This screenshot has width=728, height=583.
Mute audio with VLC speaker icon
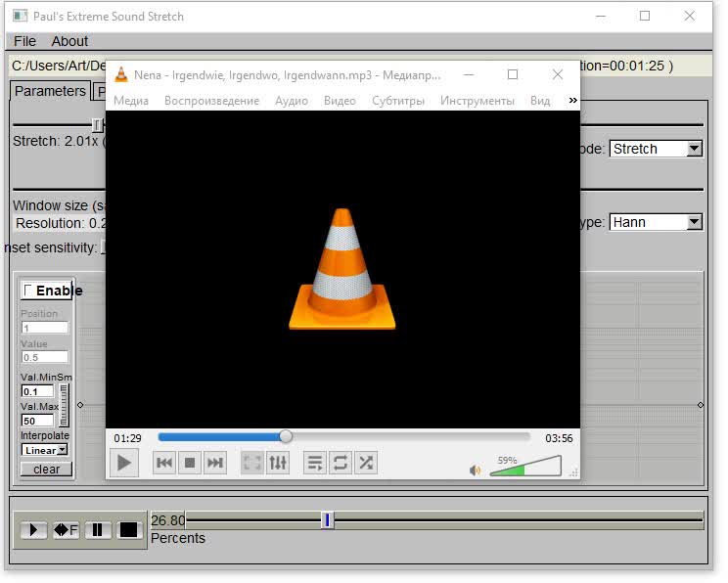(475, 471)
